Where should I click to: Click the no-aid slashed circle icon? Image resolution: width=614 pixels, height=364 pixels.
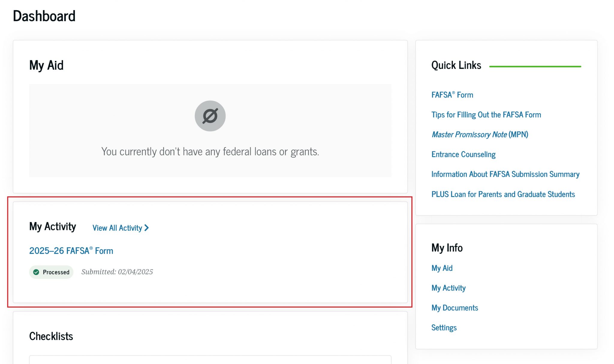click(x=210, y=116)
